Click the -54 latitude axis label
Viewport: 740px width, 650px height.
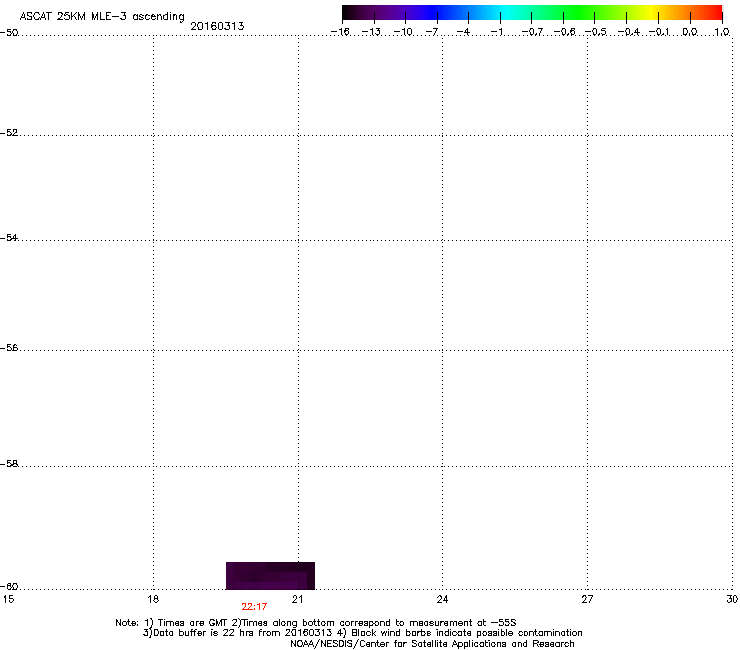9,237
